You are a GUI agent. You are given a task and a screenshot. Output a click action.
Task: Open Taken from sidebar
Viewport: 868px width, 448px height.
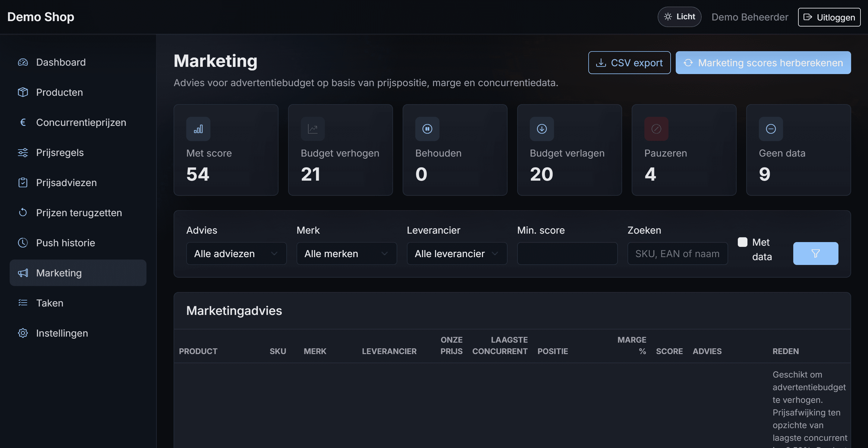point(78,303)
